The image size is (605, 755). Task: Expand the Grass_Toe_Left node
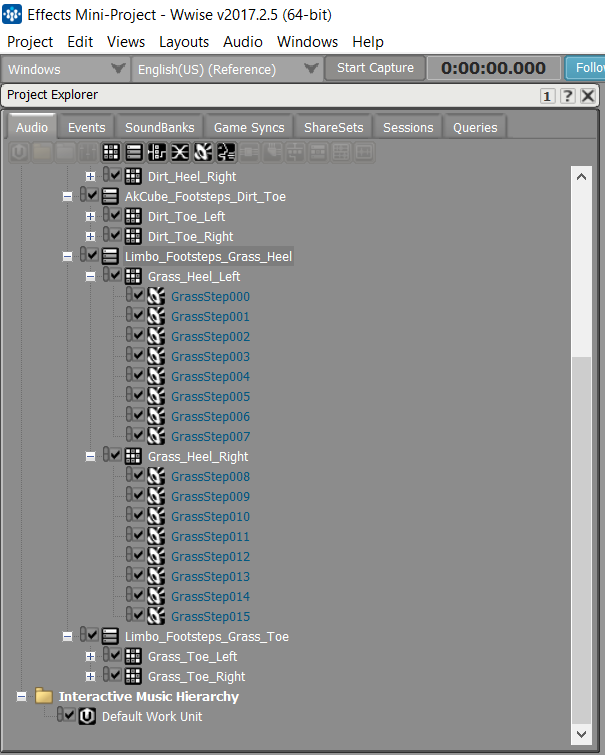pyautogui.click(x=90, y=656)
